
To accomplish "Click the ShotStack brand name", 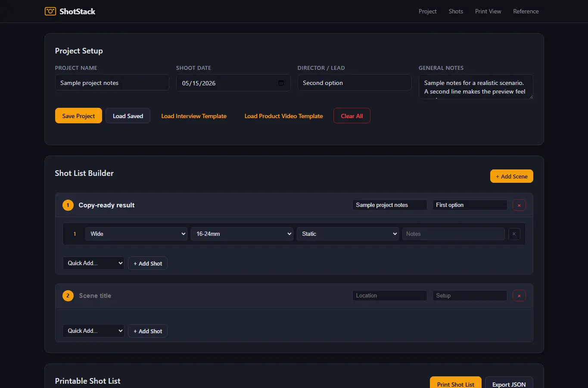I will click(x=78, y=12).
